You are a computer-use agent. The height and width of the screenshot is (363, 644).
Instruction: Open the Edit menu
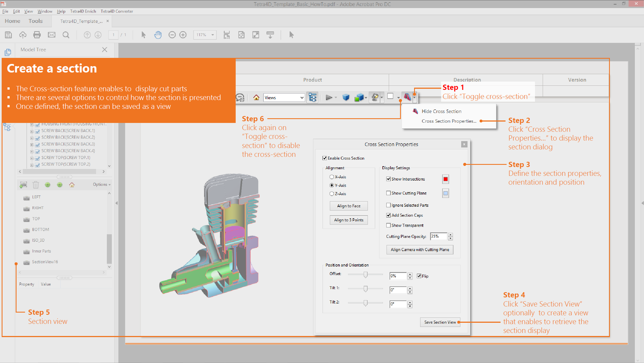click(16, 11)
